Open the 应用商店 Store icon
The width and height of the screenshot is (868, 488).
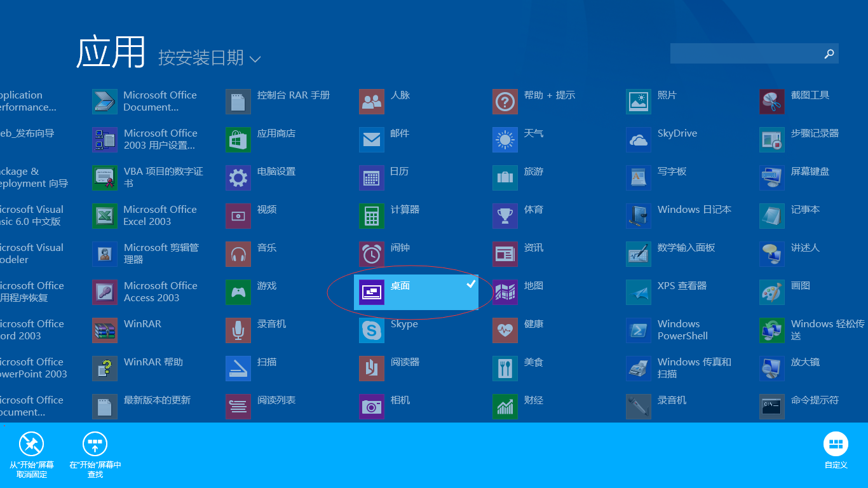coord(238,140)
